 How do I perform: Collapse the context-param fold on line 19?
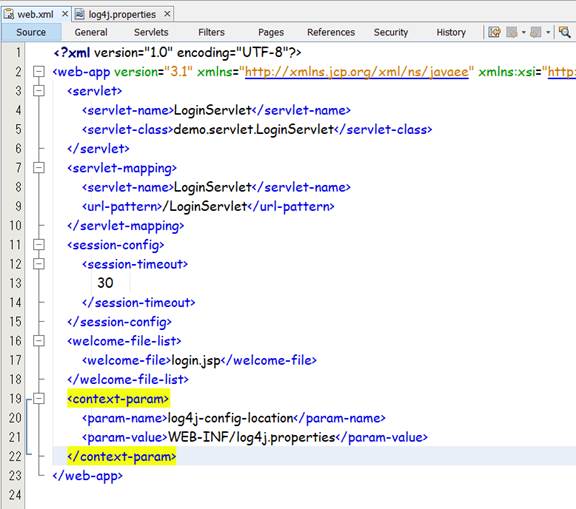39,398
